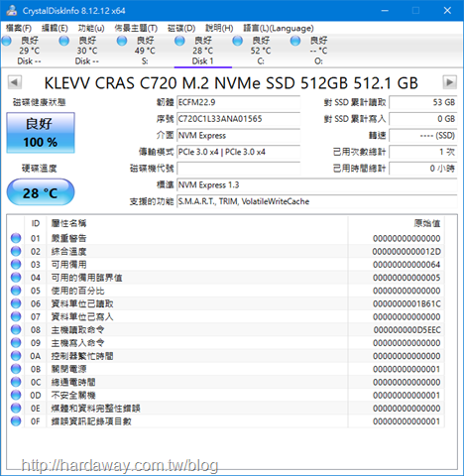Click the supported features field S.M.A.R.T., TRIM
The width and height of the screenshot is (464, 476).
click(x=317, y=201)
